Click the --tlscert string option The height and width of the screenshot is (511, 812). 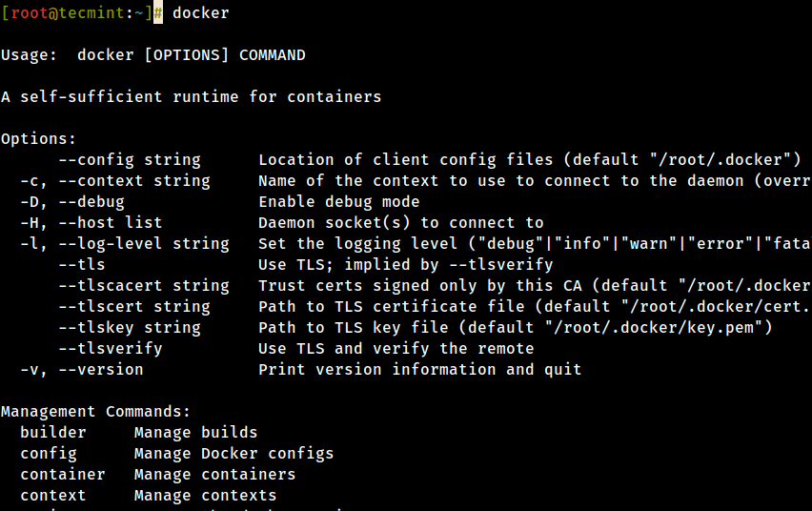(x=134, y=307)
